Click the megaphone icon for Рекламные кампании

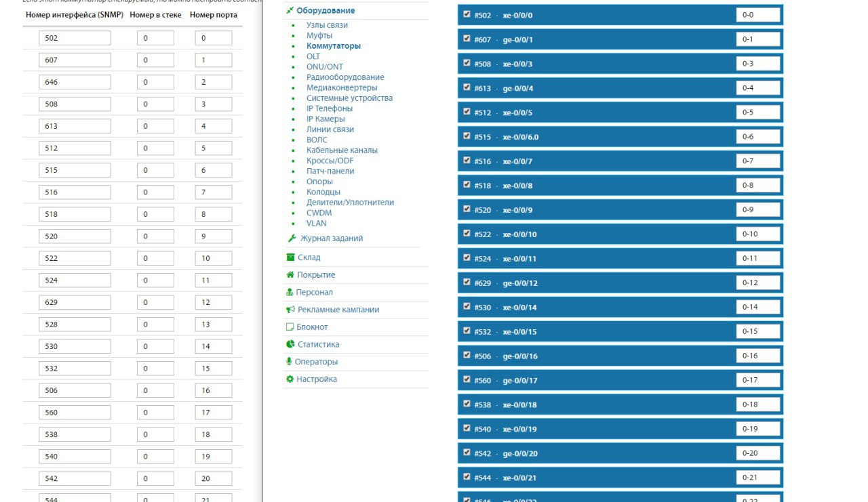coord(290,310)
